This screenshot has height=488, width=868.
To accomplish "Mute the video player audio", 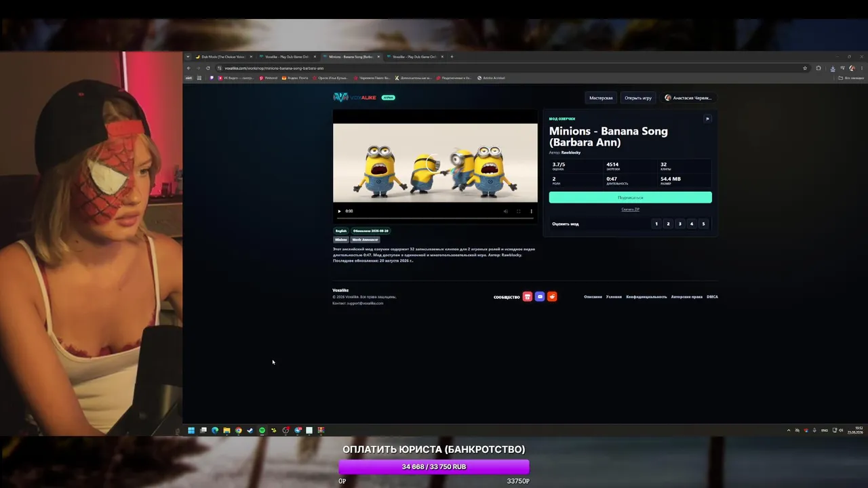I will [x=505, y=211].
